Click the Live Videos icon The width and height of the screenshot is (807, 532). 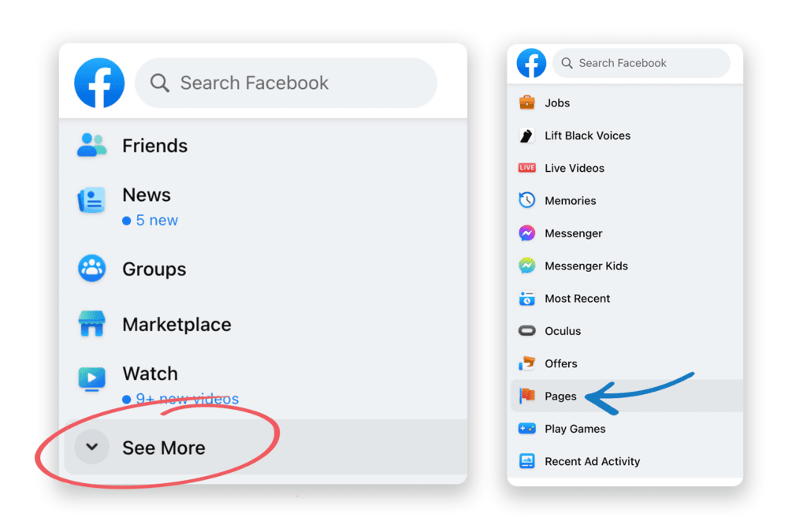point(526,168)
